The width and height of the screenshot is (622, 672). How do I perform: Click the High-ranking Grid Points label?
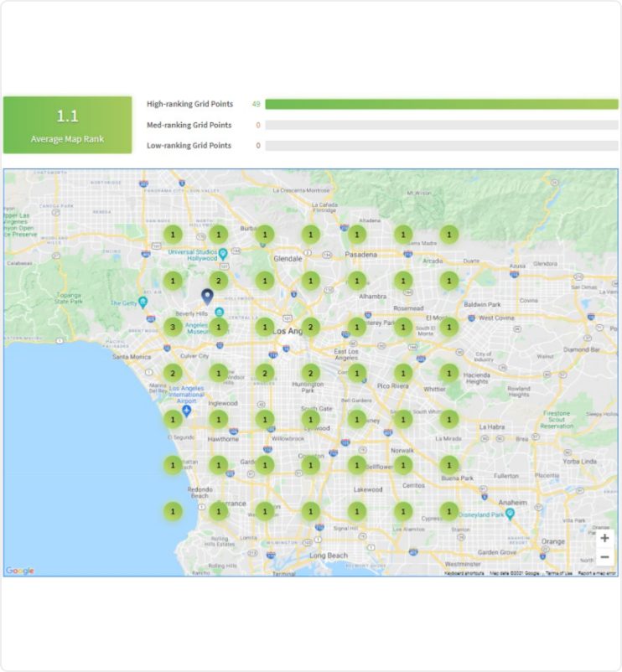[190, 104]
